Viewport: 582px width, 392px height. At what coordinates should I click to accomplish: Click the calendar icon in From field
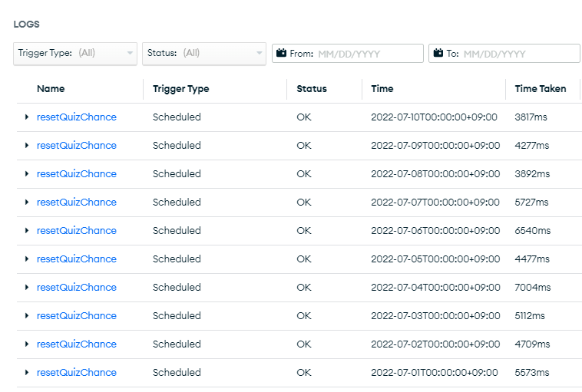coord(281,53)
